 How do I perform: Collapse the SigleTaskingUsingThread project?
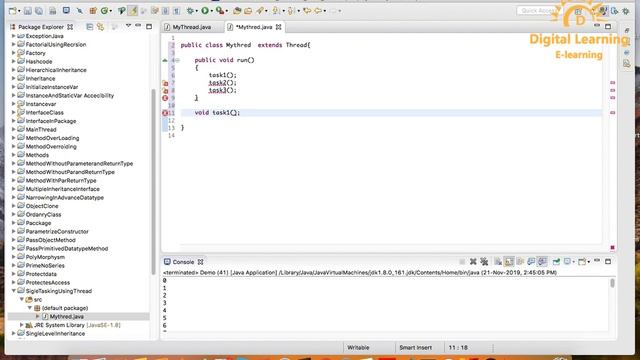tap(13, 291)
